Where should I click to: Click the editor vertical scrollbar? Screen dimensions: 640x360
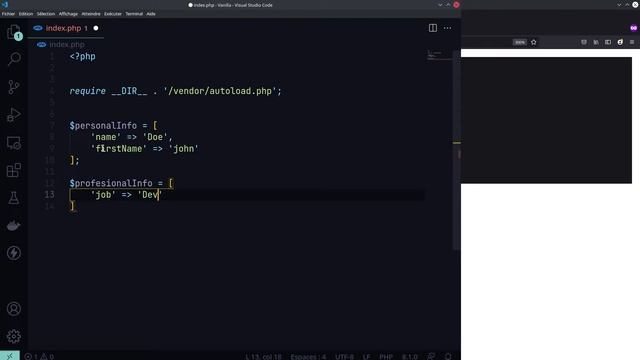457,149
